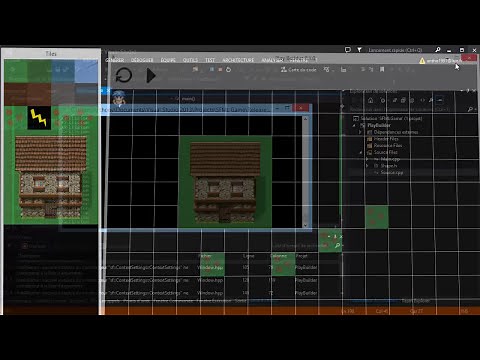Open the ARCHITECTURE menu
Viewport: 480px width, 360px height.
238,60
